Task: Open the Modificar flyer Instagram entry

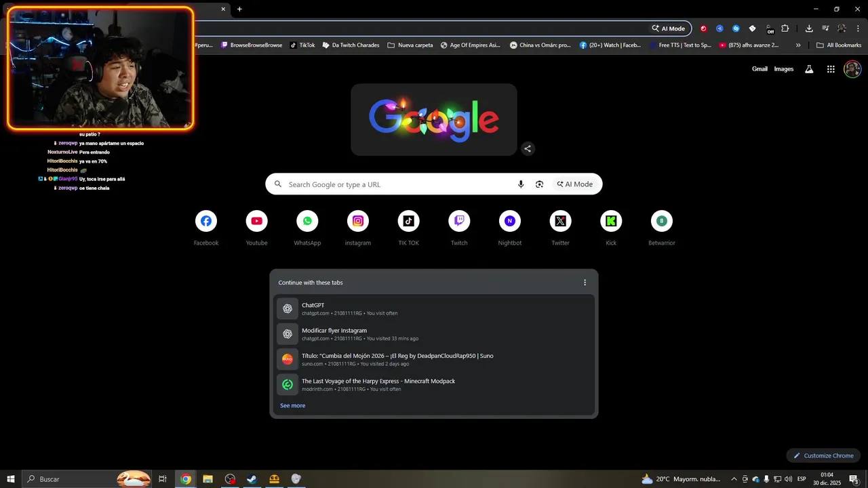Action: coord(434,334)
